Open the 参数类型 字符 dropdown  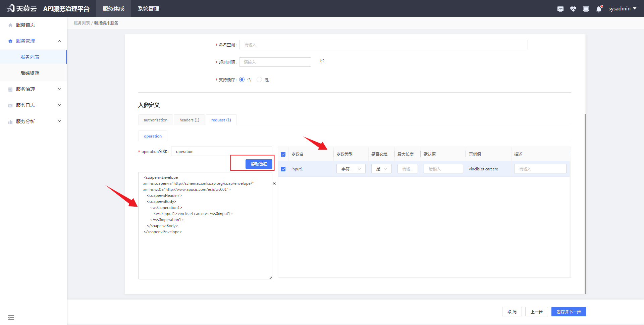[351, 169]
